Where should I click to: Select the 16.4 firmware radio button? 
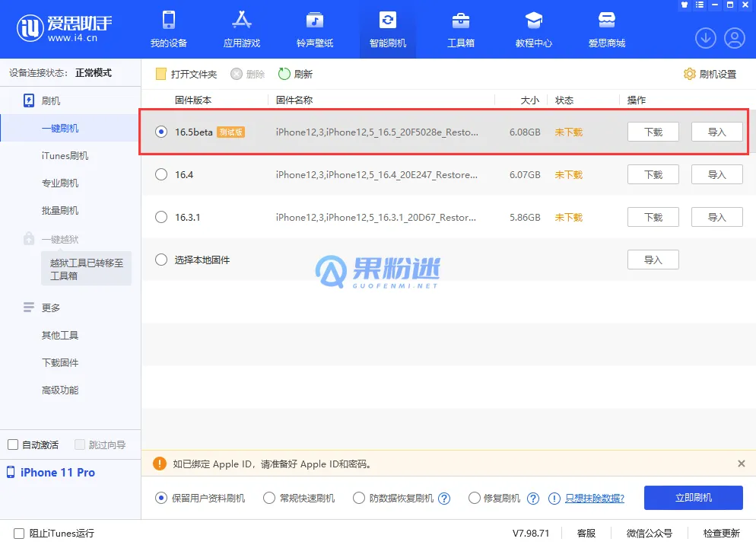[160, 174]
